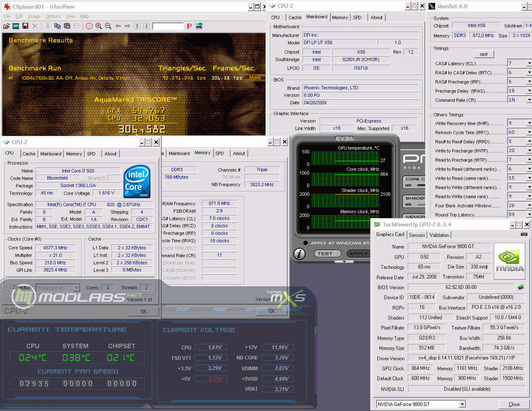Click the MemSet 4.0 title bar icon

click(x=432, y=6)
